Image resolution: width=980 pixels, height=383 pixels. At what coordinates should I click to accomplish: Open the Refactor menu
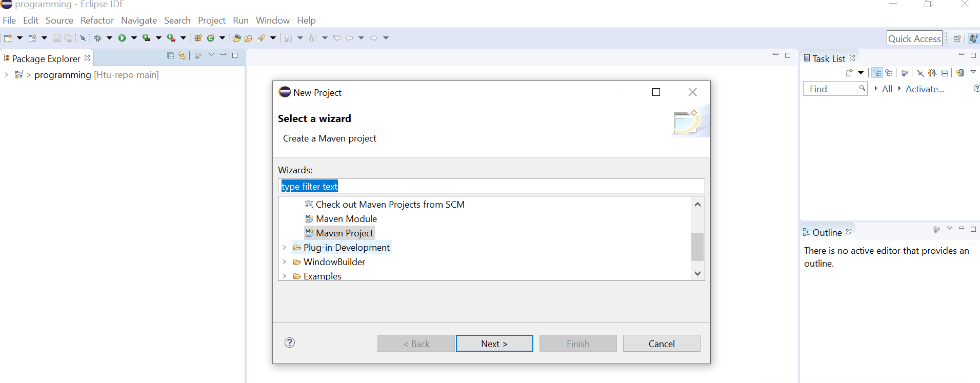[x=97, y=21]
